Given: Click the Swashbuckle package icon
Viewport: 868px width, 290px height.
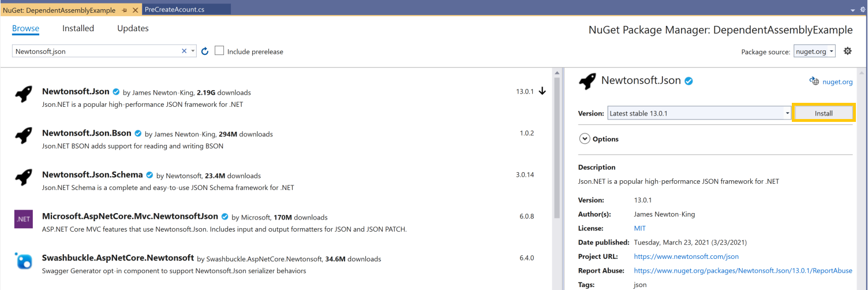Looking at the screenshot, I should point(24,261).
